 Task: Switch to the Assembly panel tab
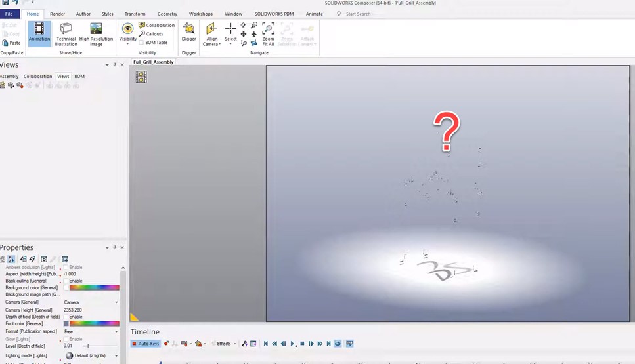tap(9, 77)
